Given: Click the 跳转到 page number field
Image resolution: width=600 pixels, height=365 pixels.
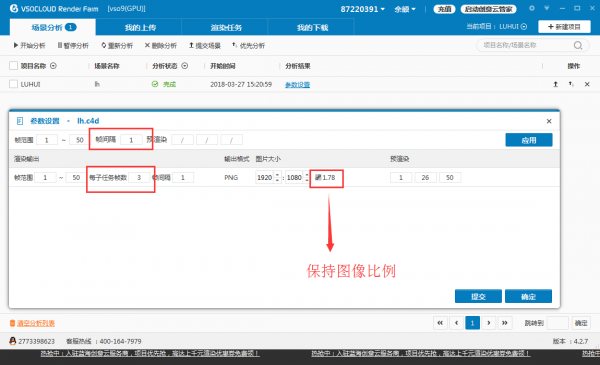Looking at the screenshot, I should (558, 323).
